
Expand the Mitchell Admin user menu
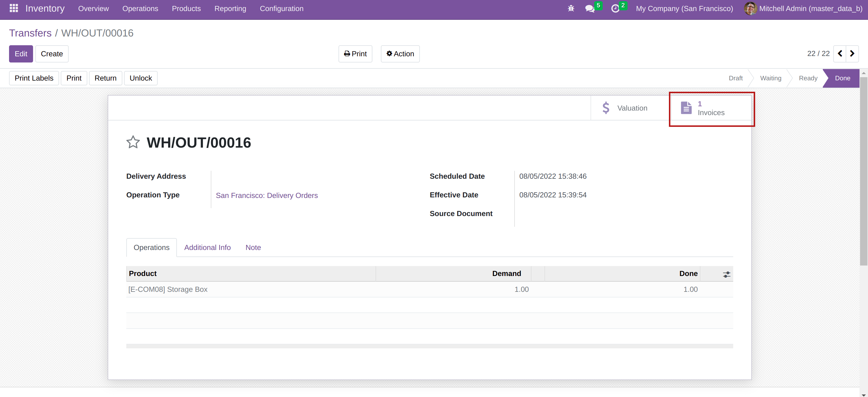point(803,8)
